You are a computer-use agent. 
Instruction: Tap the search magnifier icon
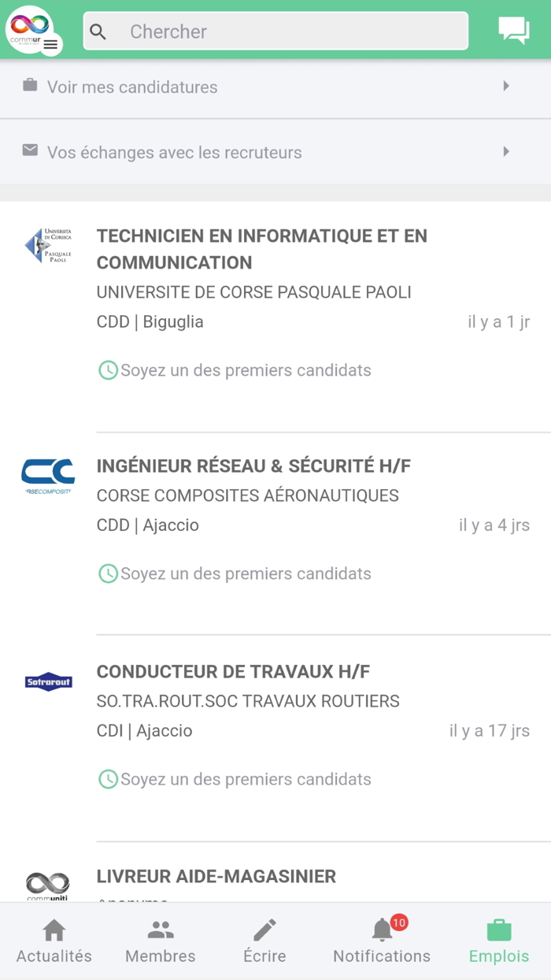point(98,31)
